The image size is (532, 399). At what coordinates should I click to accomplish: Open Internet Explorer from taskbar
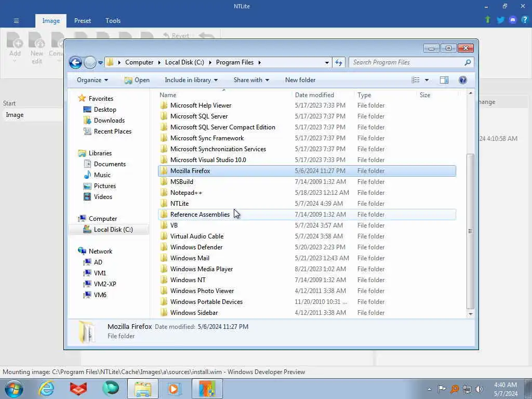pyautogui.click(x=46, y=389)
